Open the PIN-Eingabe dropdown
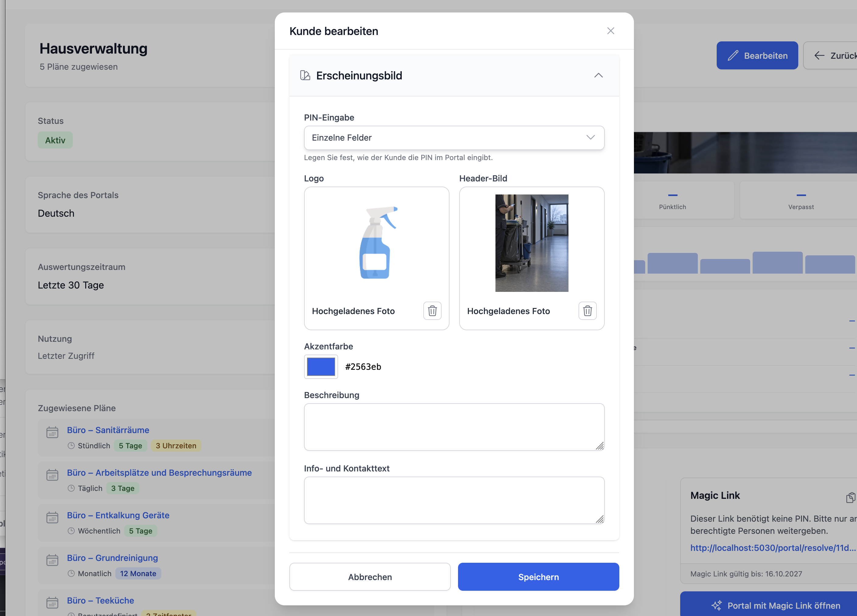Image resolution: width=857 pixels, height=616 pixels. (x=454, y=138)
